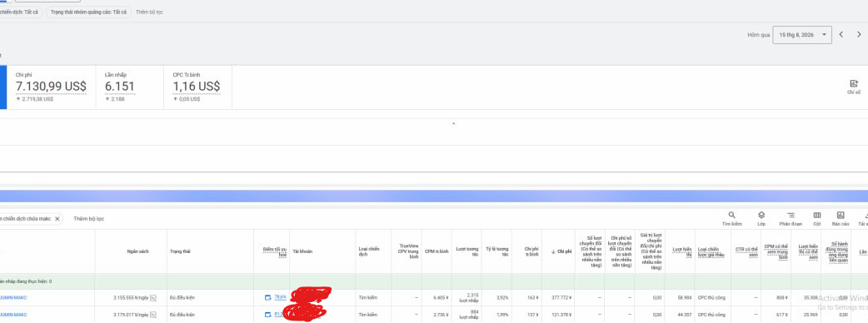Click budget chart icon for 3.155.555 ¥/ngày
Viewport: 868px width, 323px height.
point(153,297)
